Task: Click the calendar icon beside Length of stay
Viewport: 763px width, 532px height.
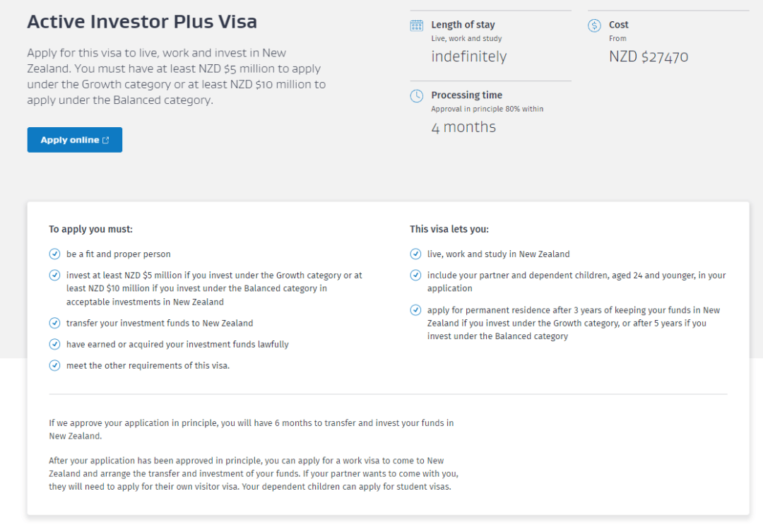Action: 417,25
